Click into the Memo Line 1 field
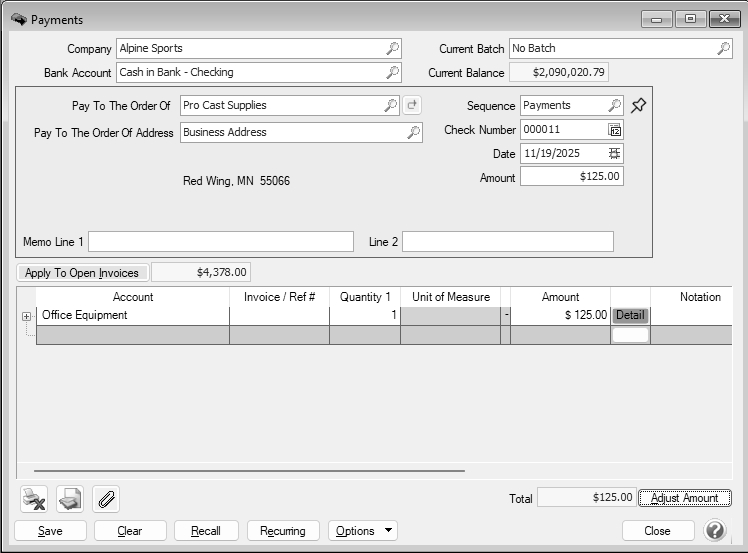 coord(221,242)
